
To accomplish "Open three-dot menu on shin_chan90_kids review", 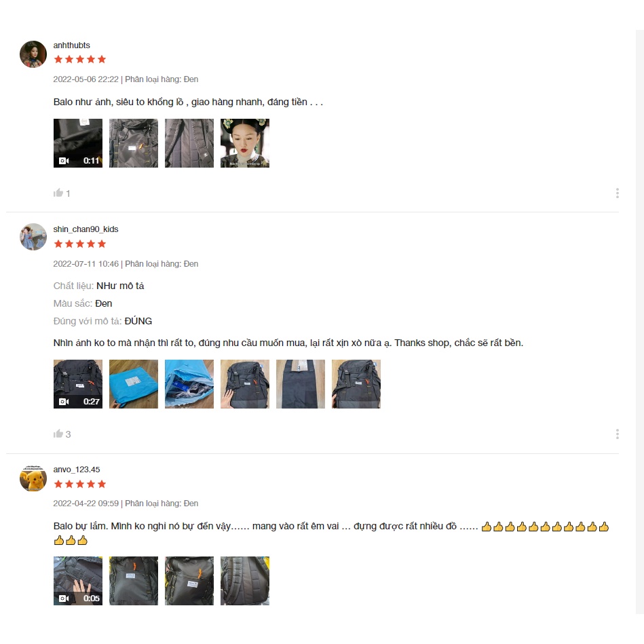I will 618,434.
